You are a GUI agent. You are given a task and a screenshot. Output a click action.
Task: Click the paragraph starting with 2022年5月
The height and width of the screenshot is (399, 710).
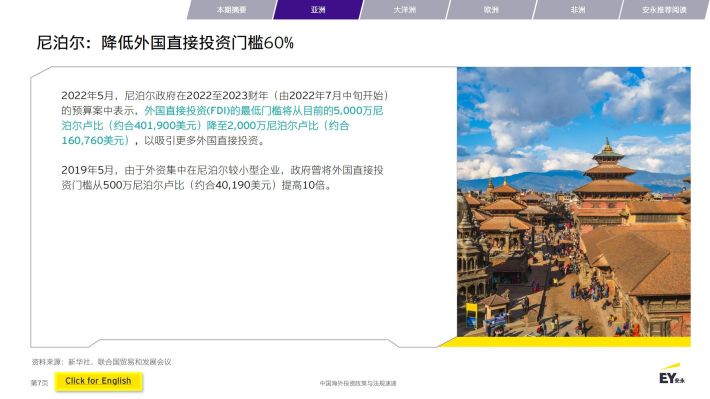pyautogui.click(x=225, y=118)
